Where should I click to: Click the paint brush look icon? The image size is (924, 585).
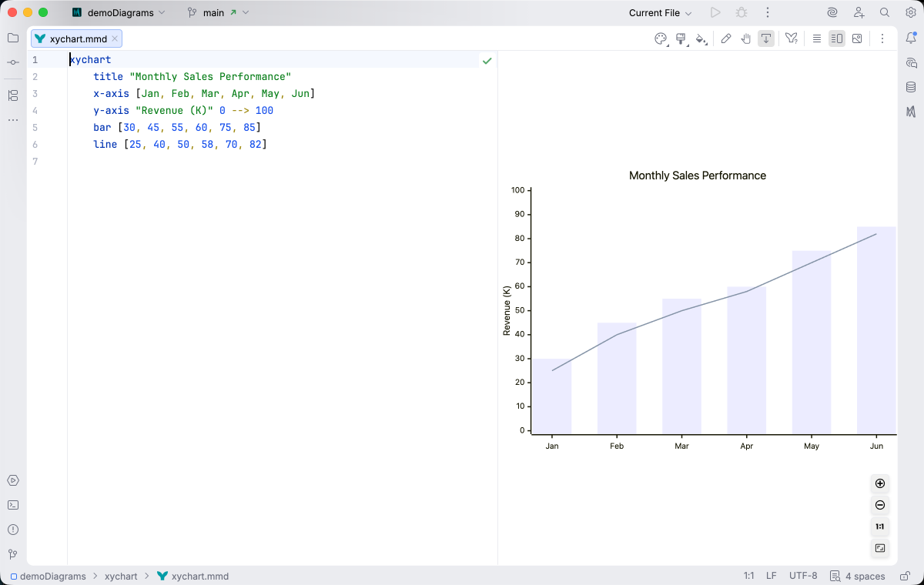tap(681, 38)
